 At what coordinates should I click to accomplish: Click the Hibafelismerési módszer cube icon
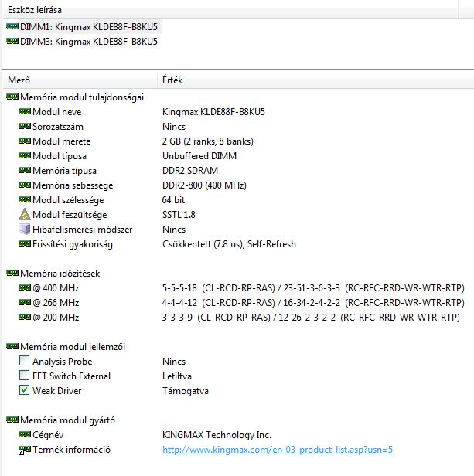click(25, 229)
